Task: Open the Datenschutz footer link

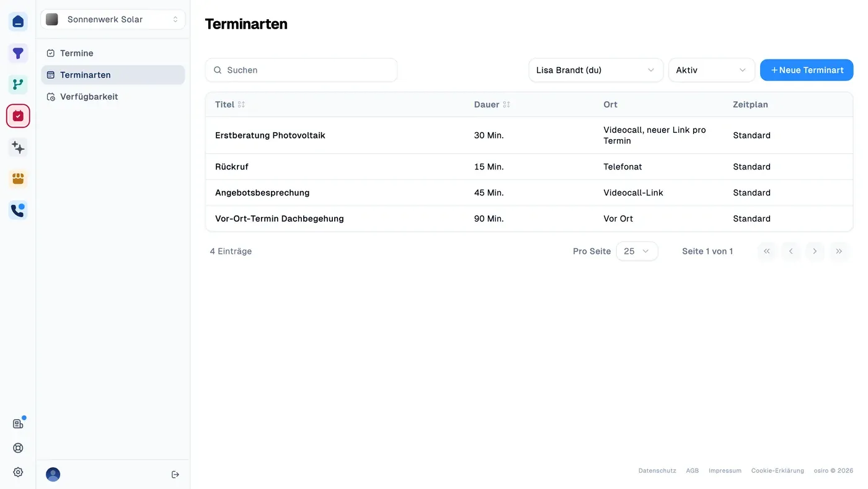Action: [657, 471]
